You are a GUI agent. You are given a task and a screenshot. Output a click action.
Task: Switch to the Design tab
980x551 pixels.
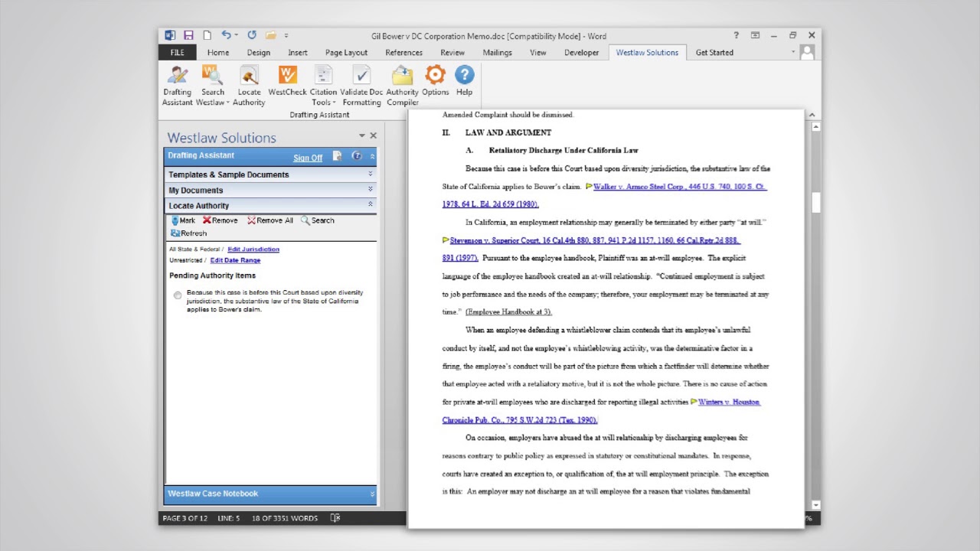[x=258, y=53]
